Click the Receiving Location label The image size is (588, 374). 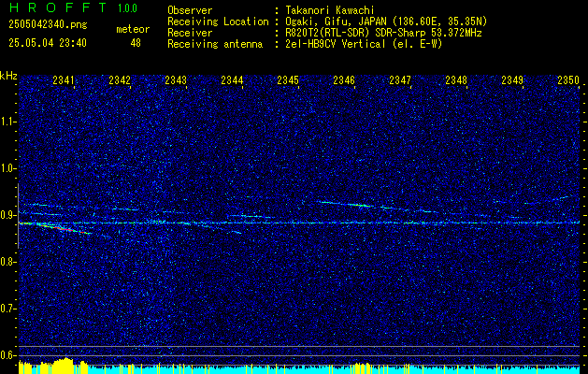(218, 22)
